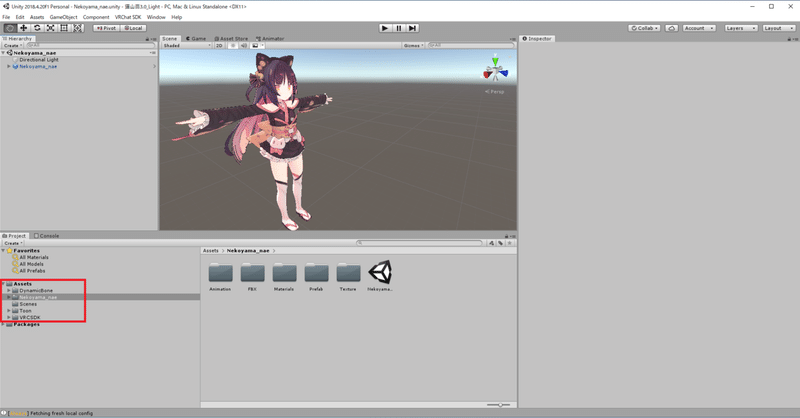800x418 pixels.
Task: Click the Pause button
Action: [x=399, y=28]
